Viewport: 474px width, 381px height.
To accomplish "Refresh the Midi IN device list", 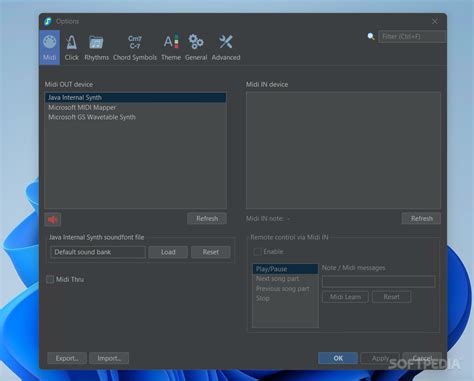I will pyautogui.click(x=421, y=219).
